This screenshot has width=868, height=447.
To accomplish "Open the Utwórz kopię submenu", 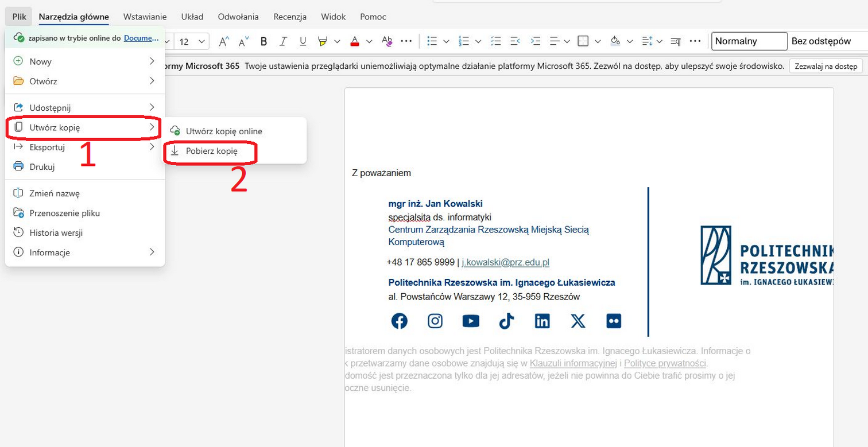I will pos(85,127).
